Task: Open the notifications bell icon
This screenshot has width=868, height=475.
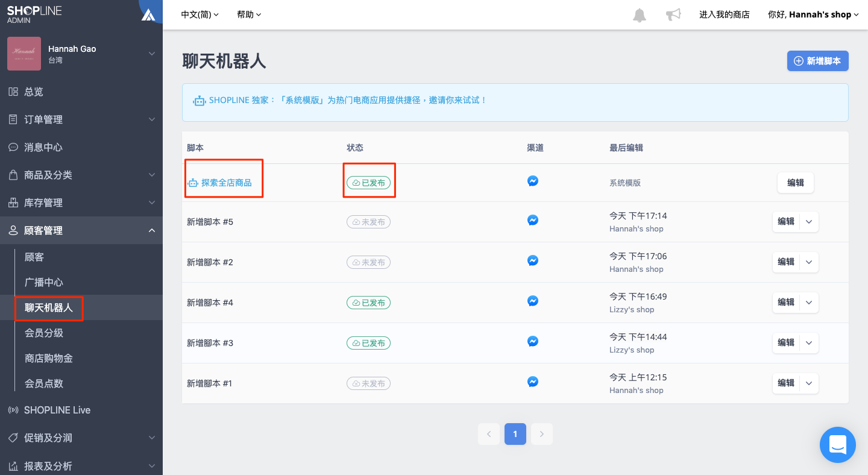Action: coord(640,15)
